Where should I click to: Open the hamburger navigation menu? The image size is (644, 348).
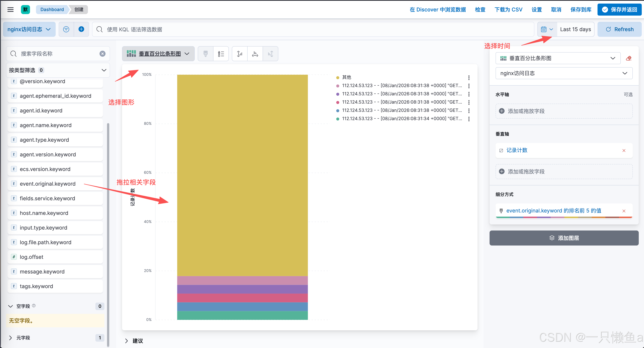10,10
